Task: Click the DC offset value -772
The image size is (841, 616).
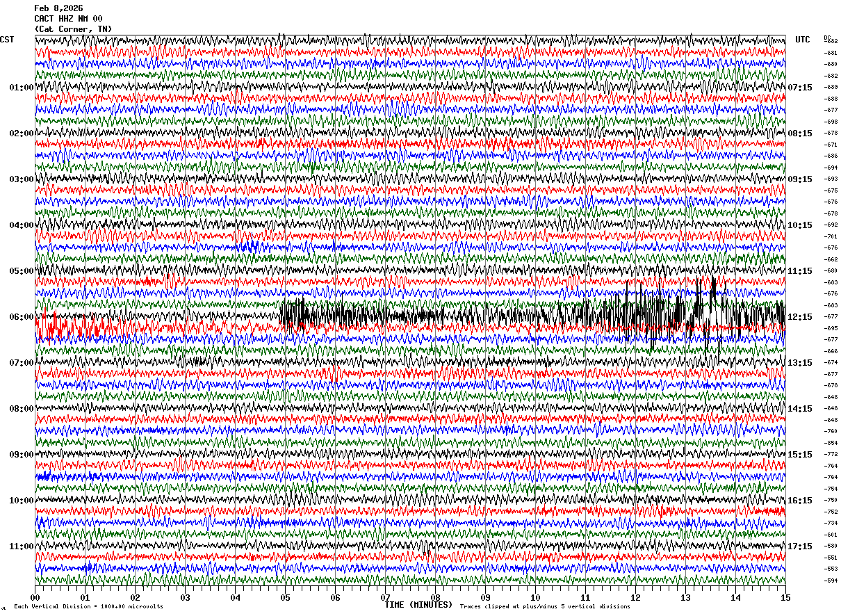Action: tap(831, 454)
